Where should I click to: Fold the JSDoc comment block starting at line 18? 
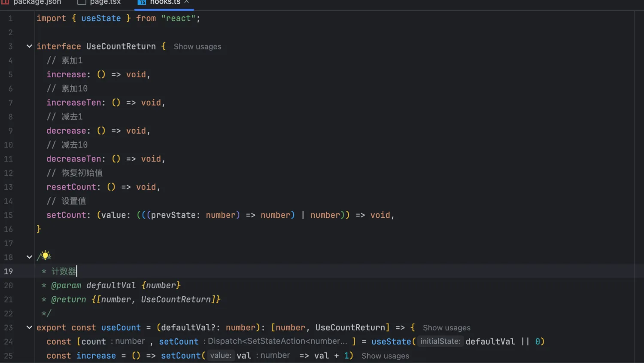(29, 257)
